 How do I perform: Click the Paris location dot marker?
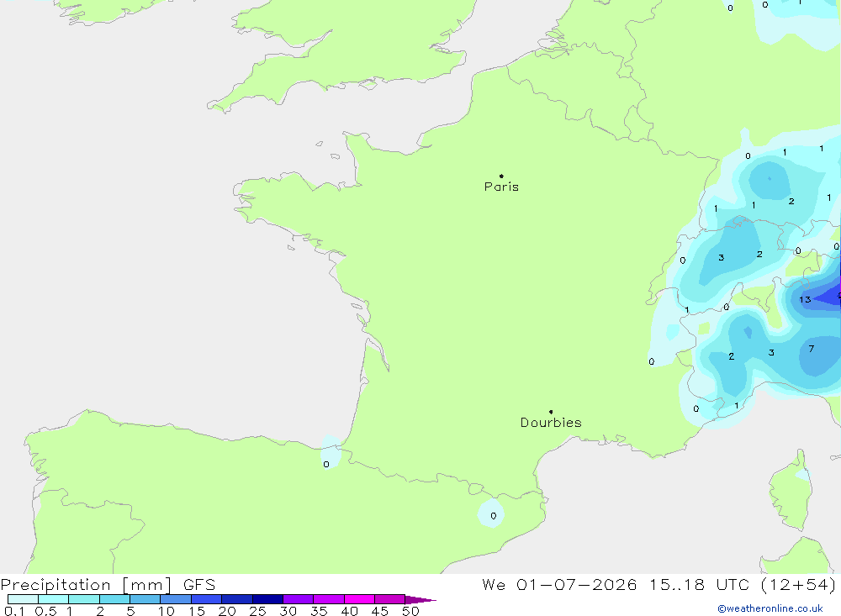[x=501, y=176]
